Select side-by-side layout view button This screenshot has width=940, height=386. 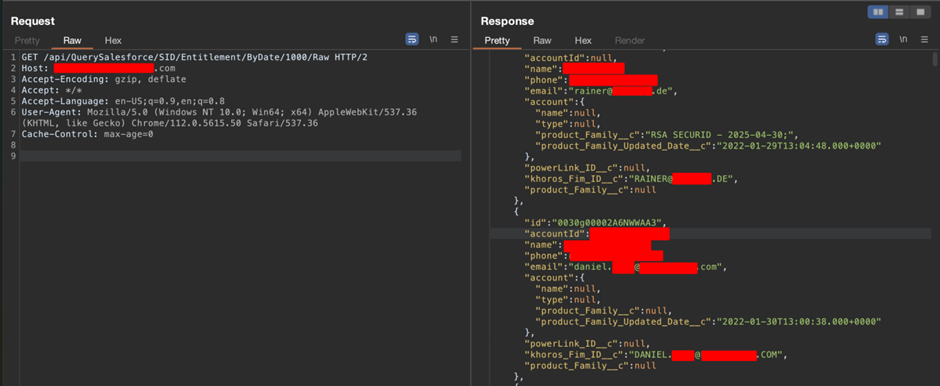878,11
